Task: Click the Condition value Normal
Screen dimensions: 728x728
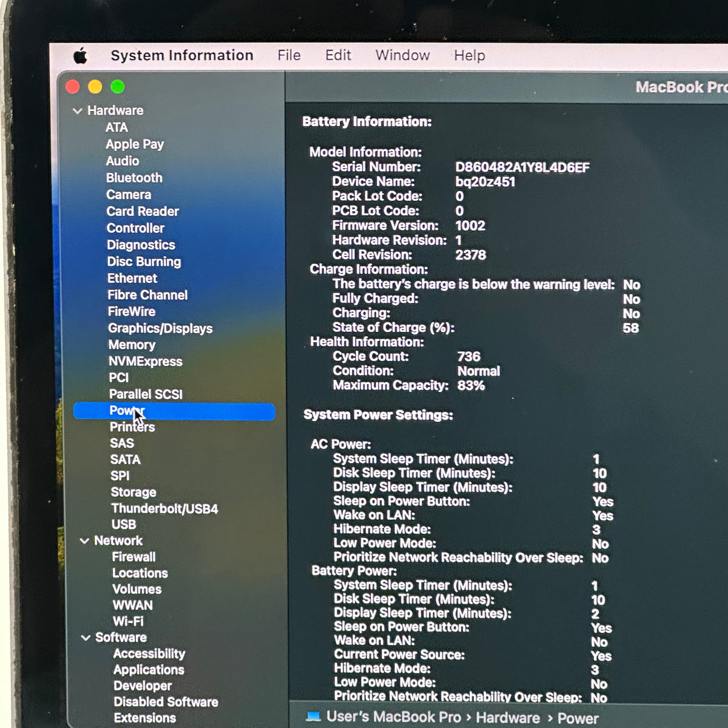Action: click(479, 371)
